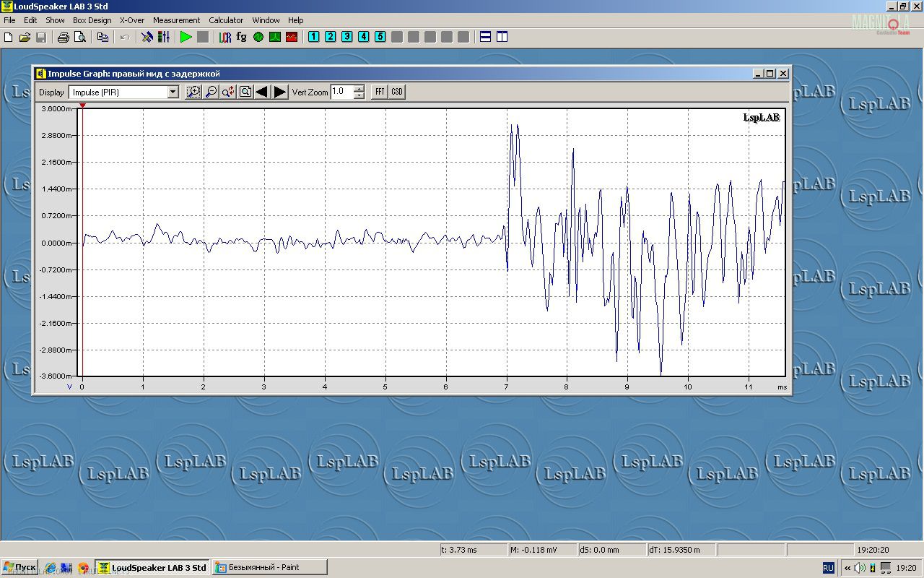Click the green round scope icon
The width and height of the screenshot is (924, 578).
coord(258,37)
